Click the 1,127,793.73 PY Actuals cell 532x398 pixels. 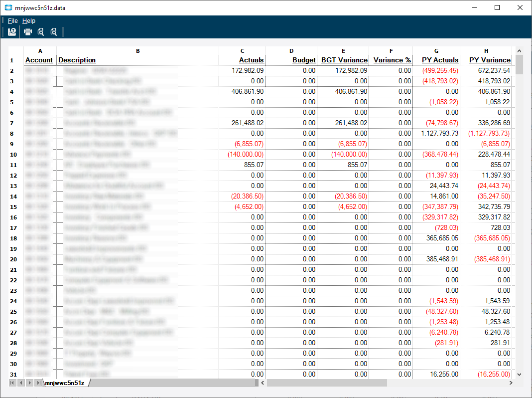[x=436, y=134]
